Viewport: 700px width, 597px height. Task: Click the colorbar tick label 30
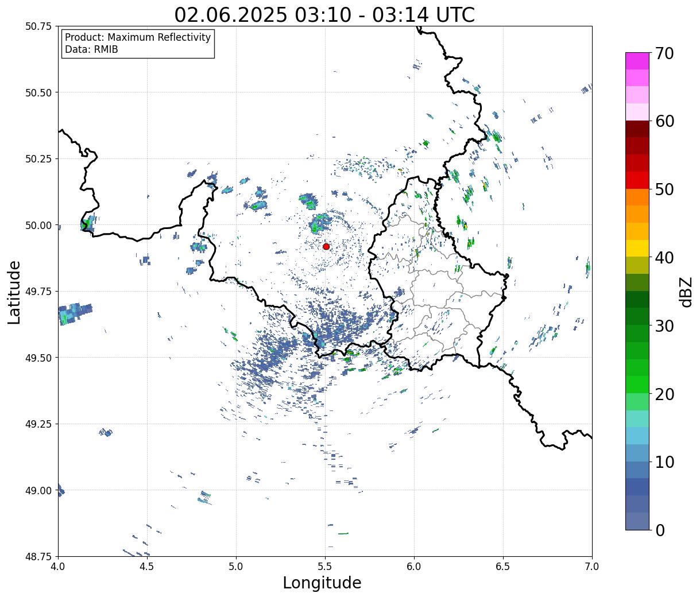point(664,325)
